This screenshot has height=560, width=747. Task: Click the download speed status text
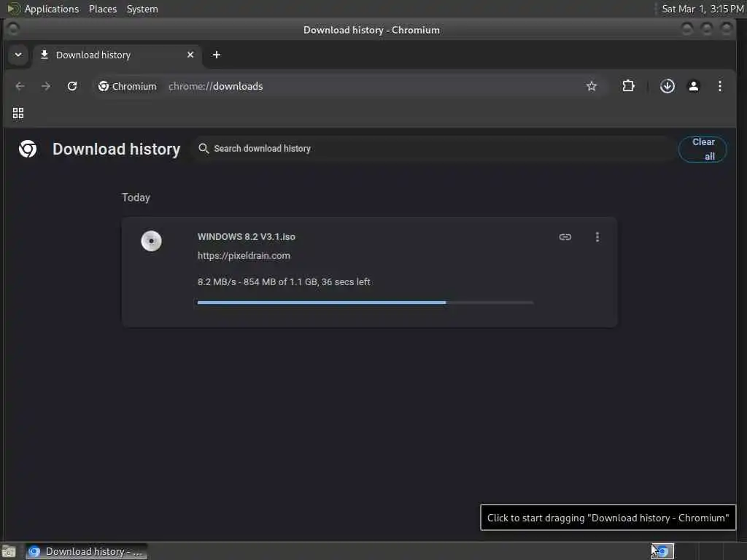[284, 282]
